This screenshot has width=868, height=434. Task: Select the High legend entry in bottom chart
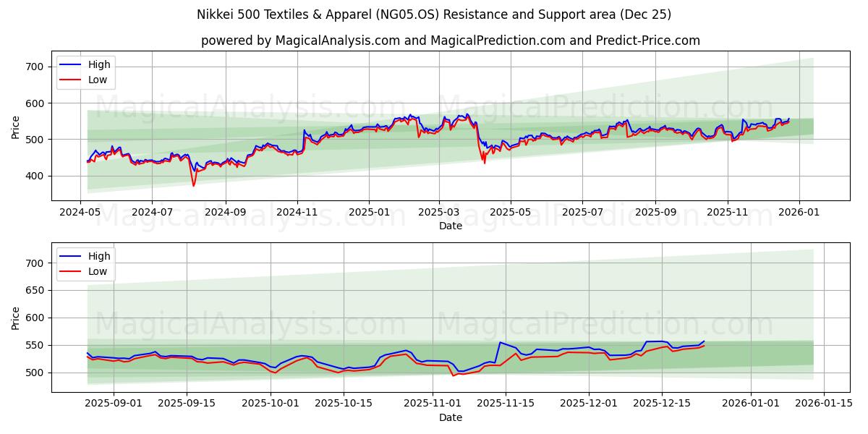98,256
